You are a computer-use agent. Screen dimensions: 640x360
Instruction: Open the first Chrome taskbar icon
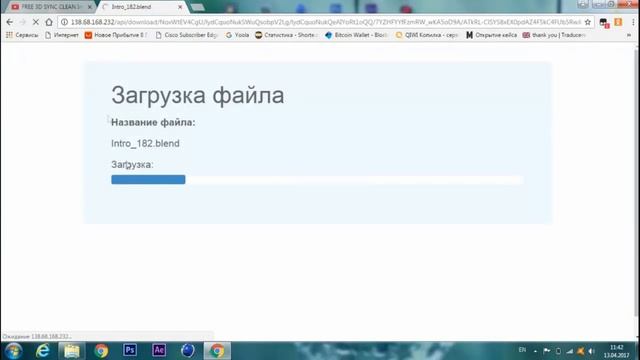(101, 351)
